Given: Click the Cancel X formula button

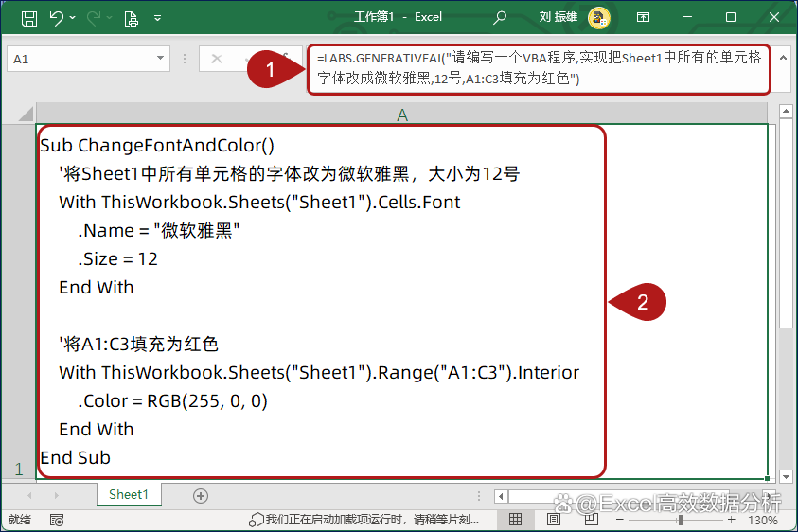Looking at the screenshot, I should coord(217,59).
